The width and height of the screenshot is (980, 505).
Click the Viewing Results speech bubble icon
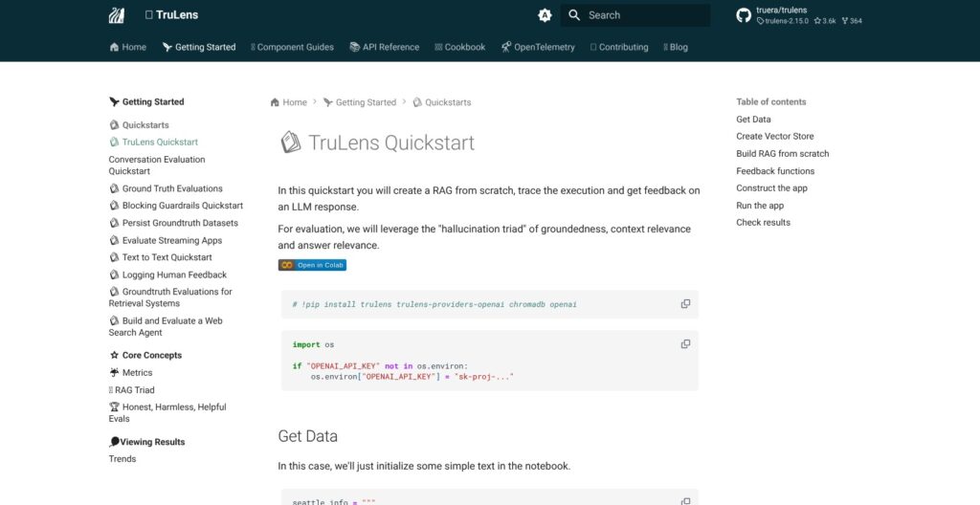pyautogui.click(x=114, y=442)
